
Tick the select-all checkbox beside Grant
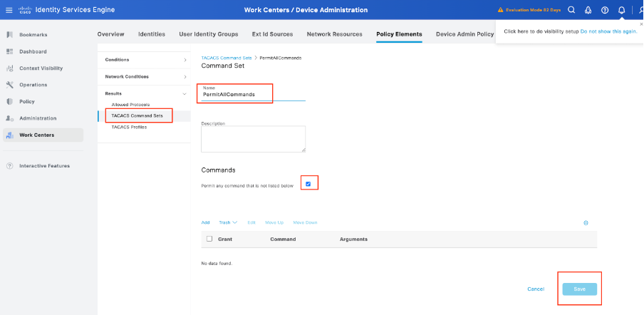pos(209,239)
